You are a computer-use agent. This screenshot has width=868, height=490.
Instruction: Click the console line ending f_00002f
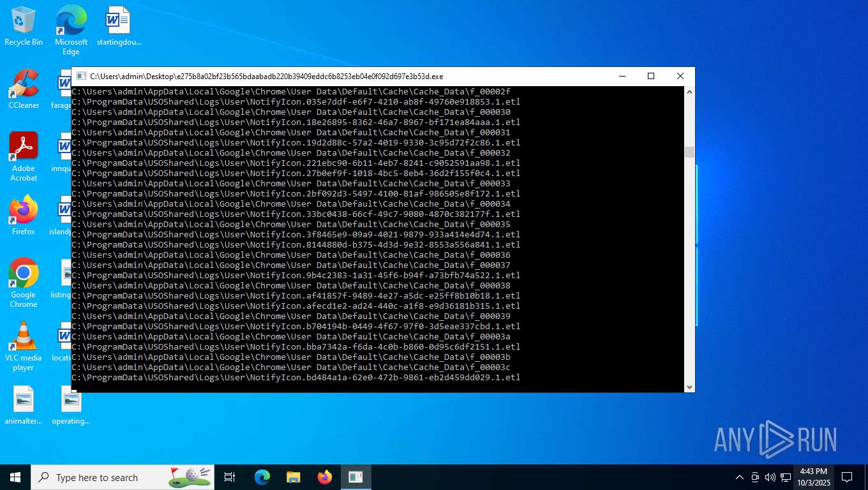point(291,92)
